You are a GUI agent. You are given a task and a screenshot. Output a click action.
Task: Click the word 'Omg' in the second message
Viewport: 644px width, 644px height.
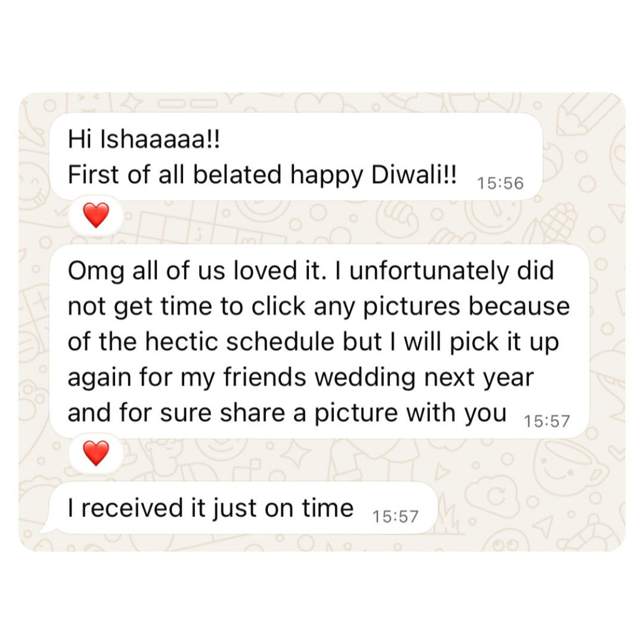coord(96,272)
